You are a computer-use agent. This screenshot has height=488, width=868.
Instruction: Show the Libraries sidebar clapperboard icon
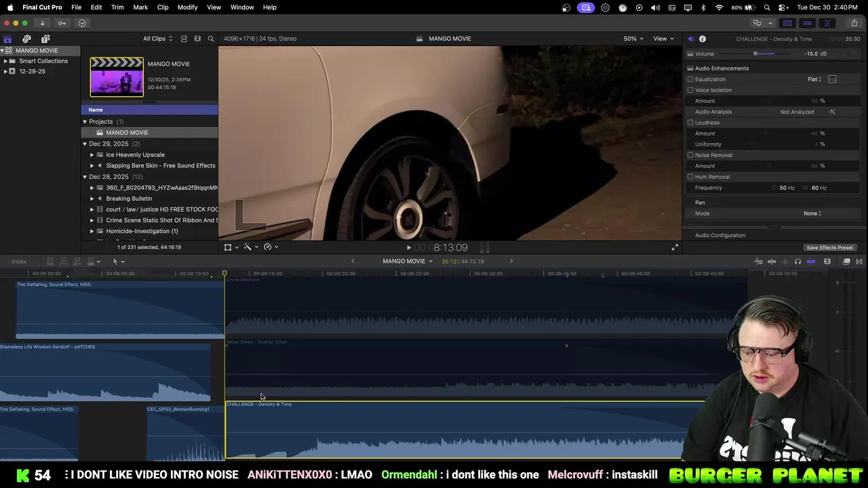pos(7,39)
